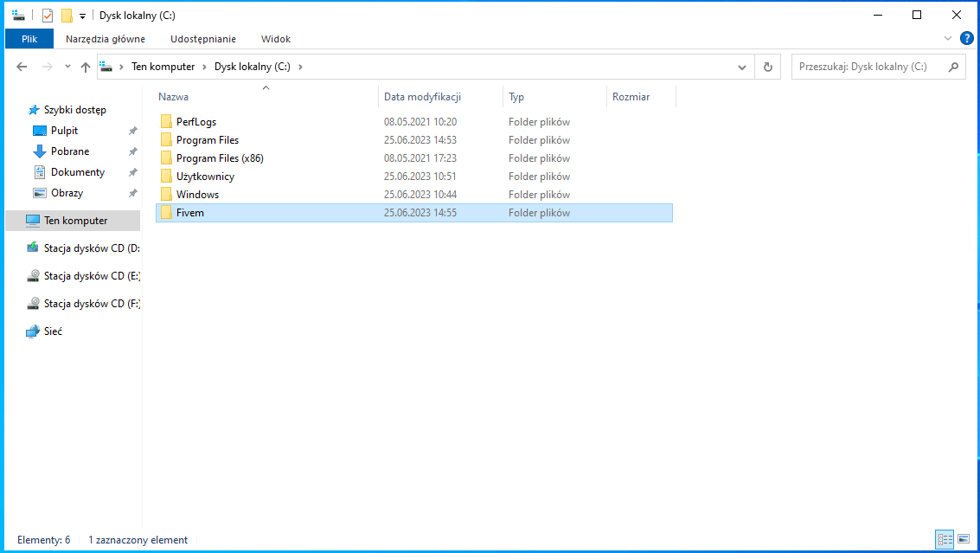This screenshot has width=980, height=553.
Task: Click the search magnifier icon
Action: click(x=953, y=67)
